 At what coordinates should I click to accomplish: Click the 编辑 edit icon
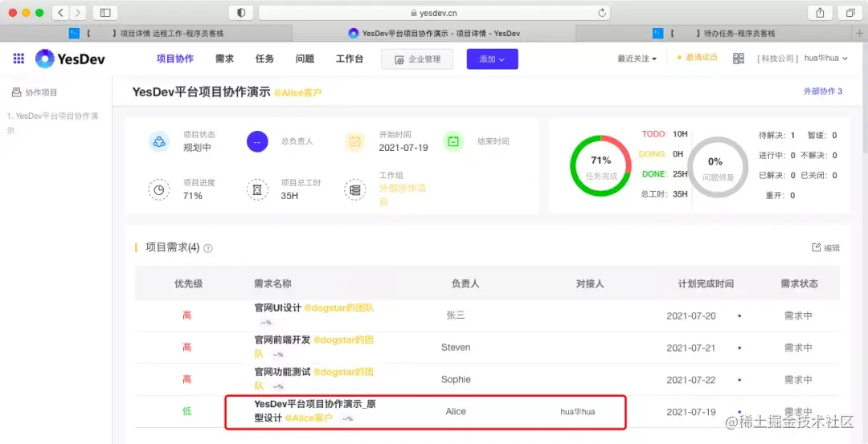click(816, 247)
